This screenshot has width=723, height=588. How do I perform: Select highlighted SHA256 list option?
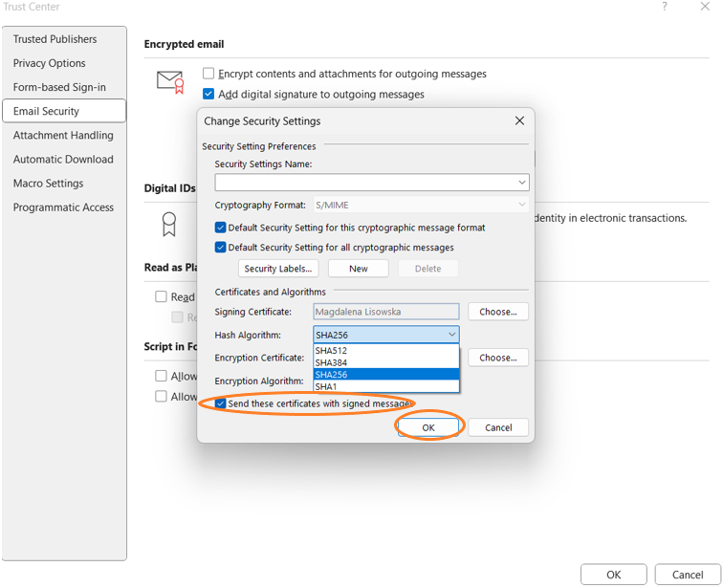coord(386,374)
